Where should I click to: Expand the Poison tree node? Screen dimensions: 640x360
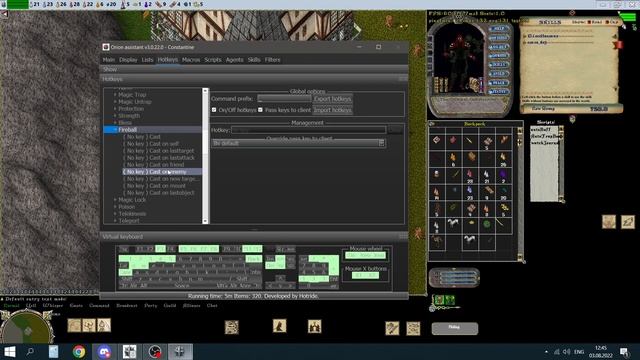click(115, 207)
